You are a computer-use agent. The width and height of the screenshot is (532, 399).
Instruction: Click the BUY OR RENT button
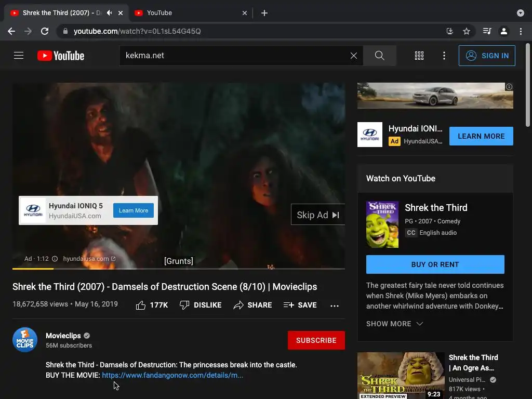(x=435, y=264)
